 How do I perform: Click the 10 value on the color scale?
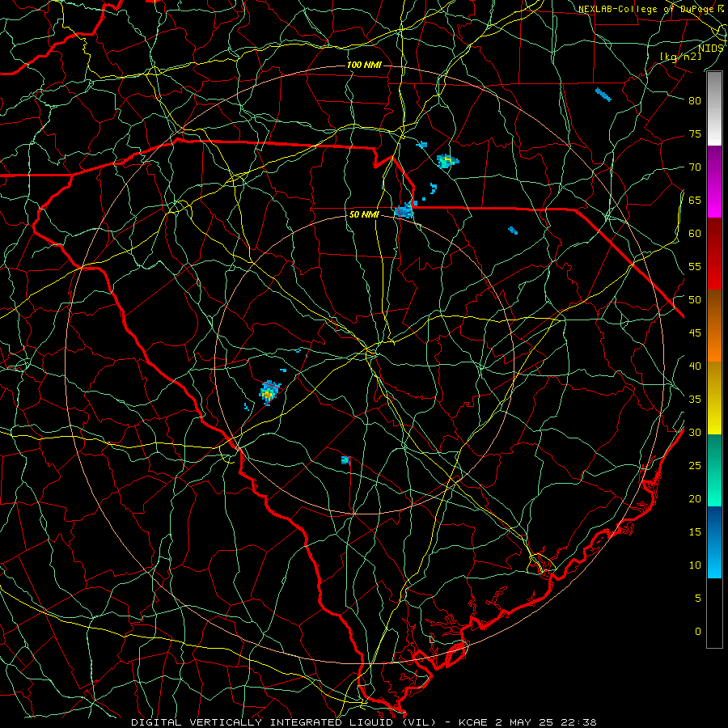point(695,565)
